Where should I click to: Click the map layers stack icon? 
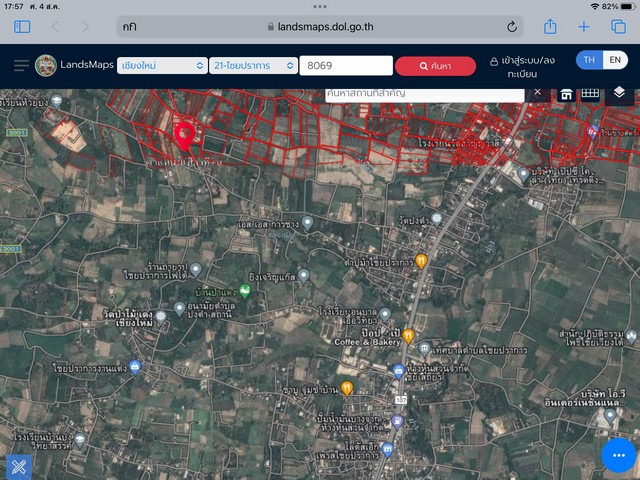619,92
